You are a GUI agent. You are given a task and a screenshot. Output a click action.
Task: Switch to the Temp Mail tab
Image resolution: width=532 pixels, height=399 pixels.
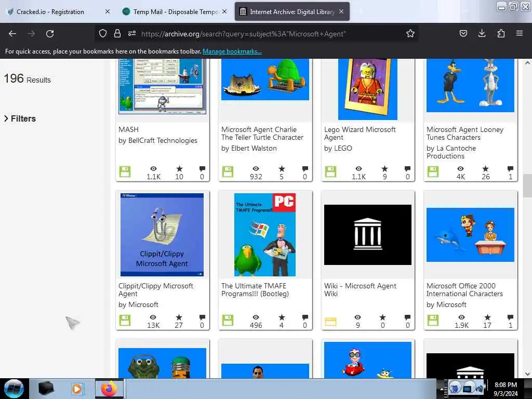(x=175, y=11)
